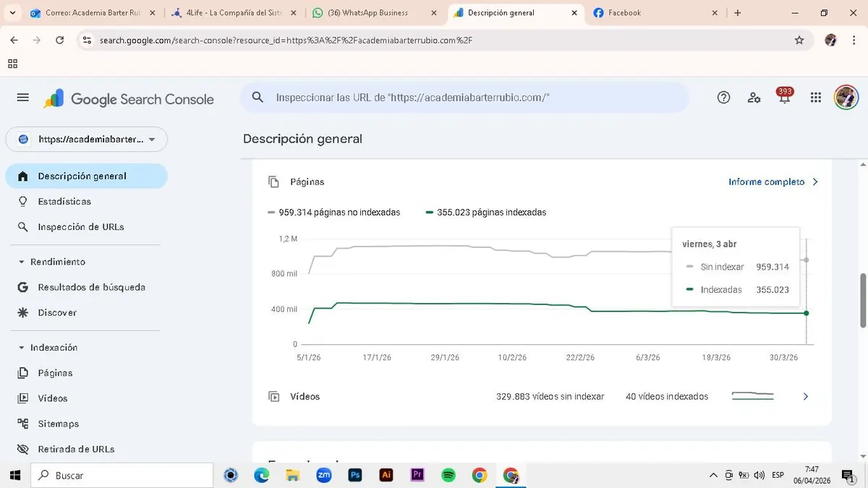Screen dimensions: 868x488
Task: Collapse the Indexación section
Action: (x=47, y=348)
